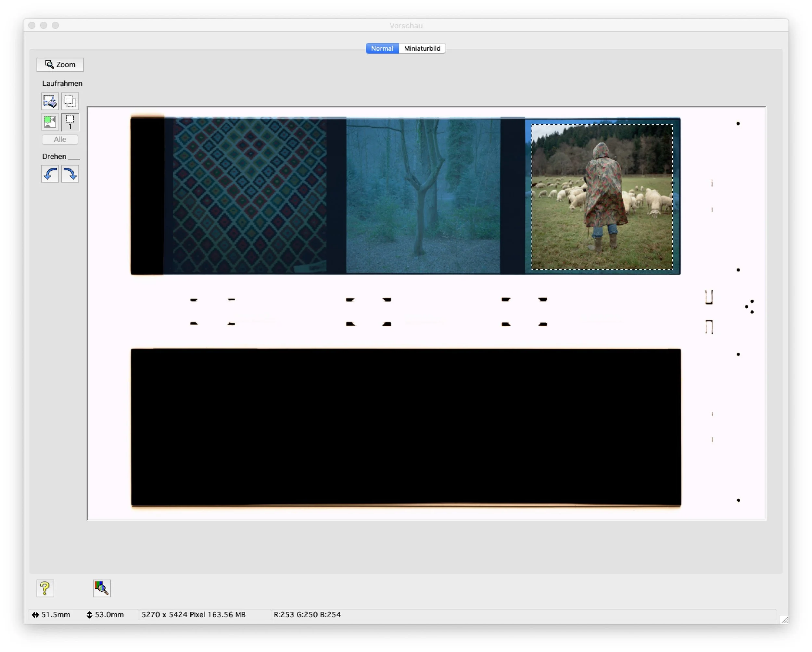Rotate the image left
This screenshot has height=652, width=812.
click(50, 174)
